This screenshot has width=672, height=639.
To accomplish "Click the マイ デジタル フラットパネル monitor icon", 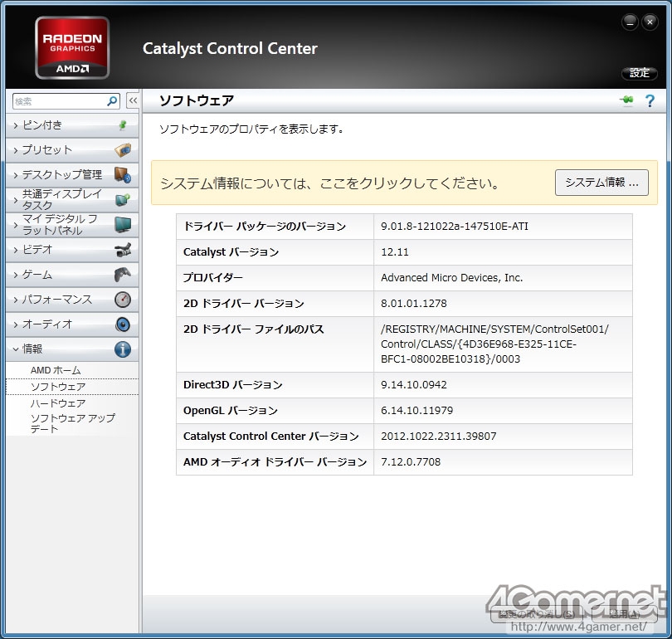I will 123,225.
